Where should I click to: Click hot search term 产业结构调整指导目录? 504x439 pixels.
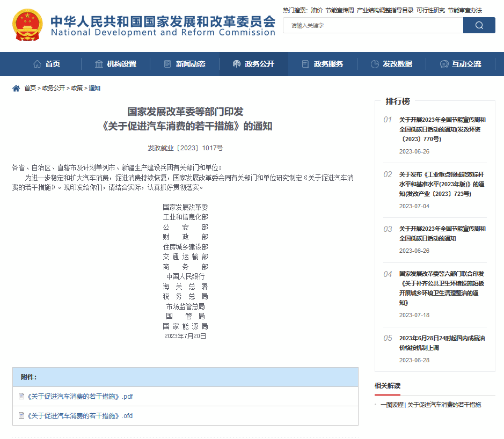[385, 10]
